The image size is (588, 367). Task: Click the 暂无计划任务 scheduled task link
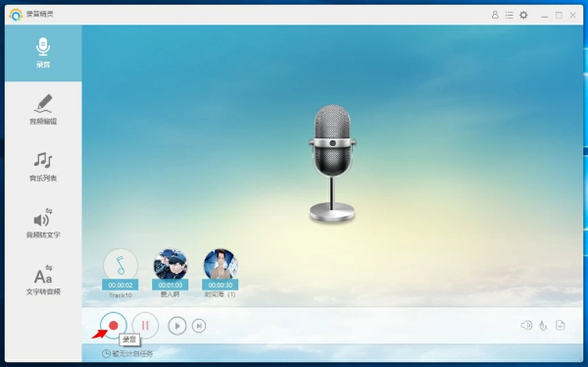pos(127,353)
